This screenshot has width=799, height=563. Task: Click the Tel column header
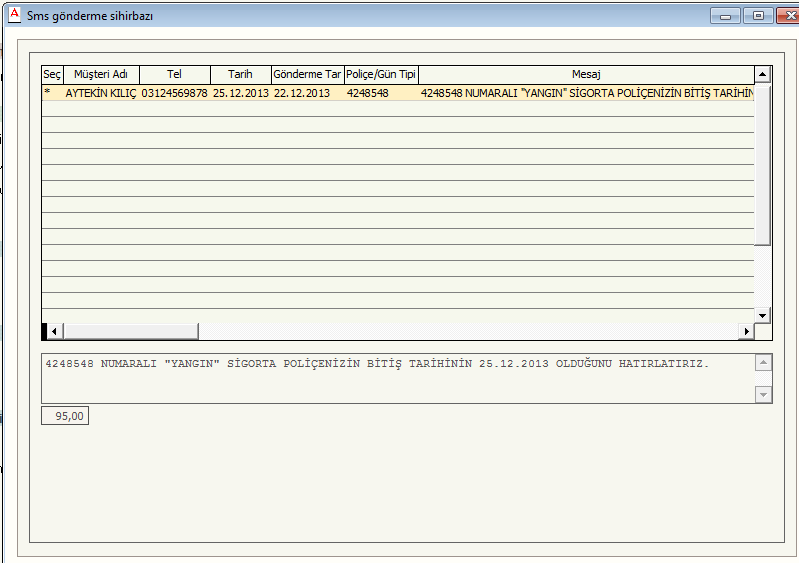click(175, 75)
